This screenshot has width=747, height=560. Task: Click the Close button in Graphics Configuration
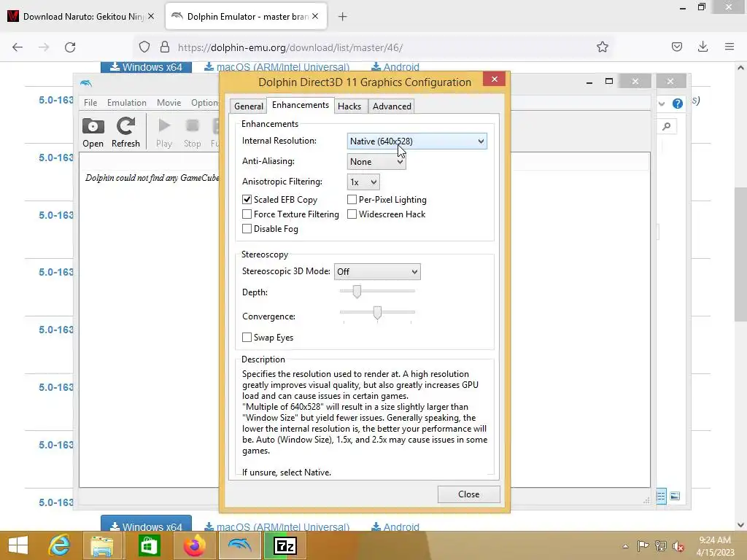point(469,494)
